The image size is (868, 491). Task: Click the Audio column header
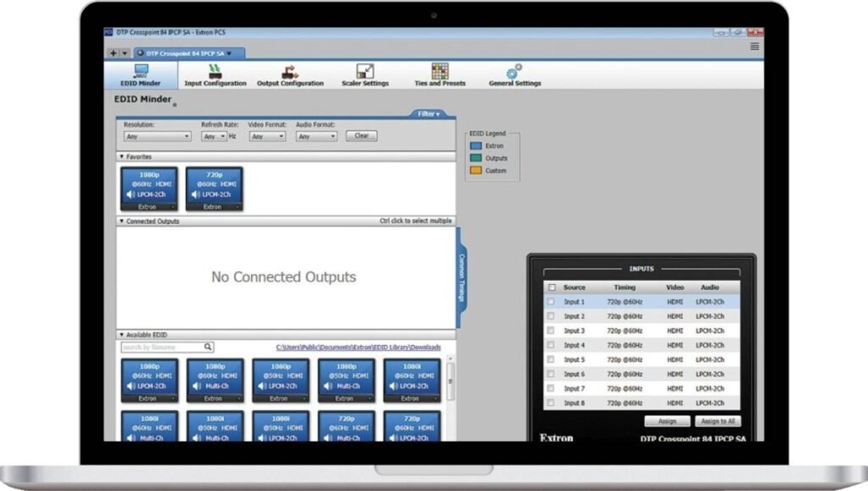[x=709, y=287]
